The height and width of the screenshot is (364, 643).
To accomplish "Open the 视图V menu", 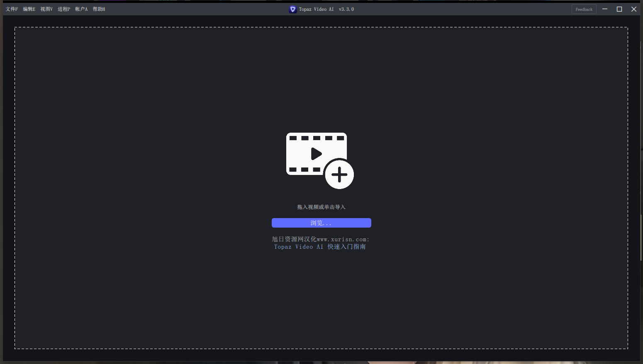I will 46,9.
